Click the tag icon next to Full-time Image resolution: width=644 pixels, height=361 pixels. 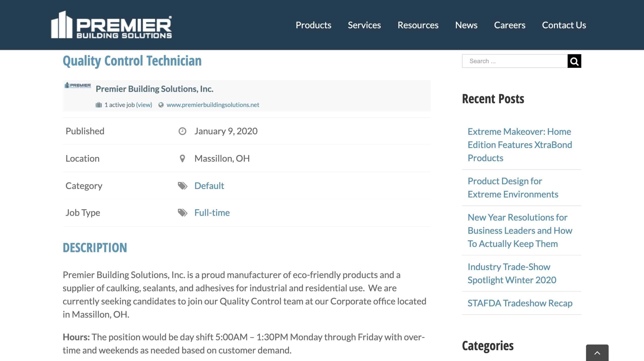point(183,213)
